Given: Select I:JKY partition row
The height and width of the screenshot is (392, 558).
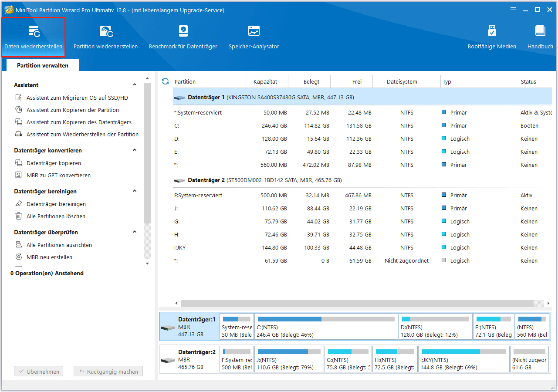Looking at the screenshot, I should pos(362,248).
